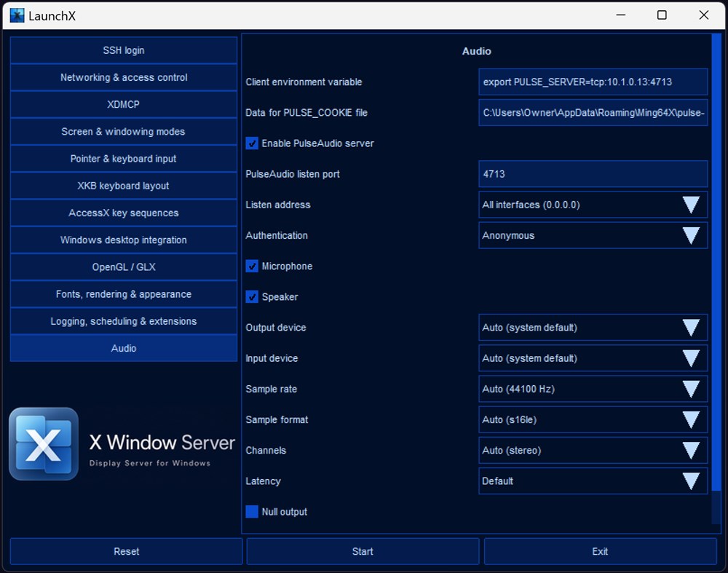The image size is (728, 573).
Task: Open the OpenGL / GLX section
Action: (124, 267)
